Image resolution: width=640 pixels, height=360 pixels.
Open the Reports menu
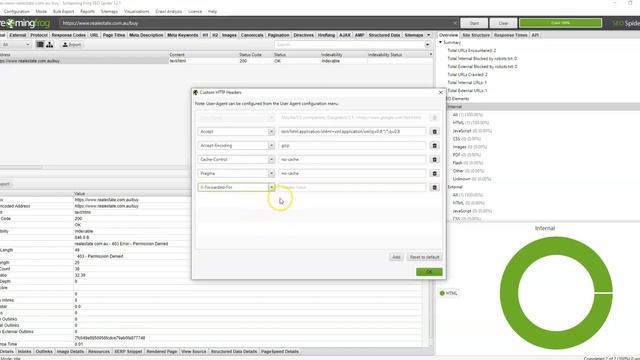(87, 11)
